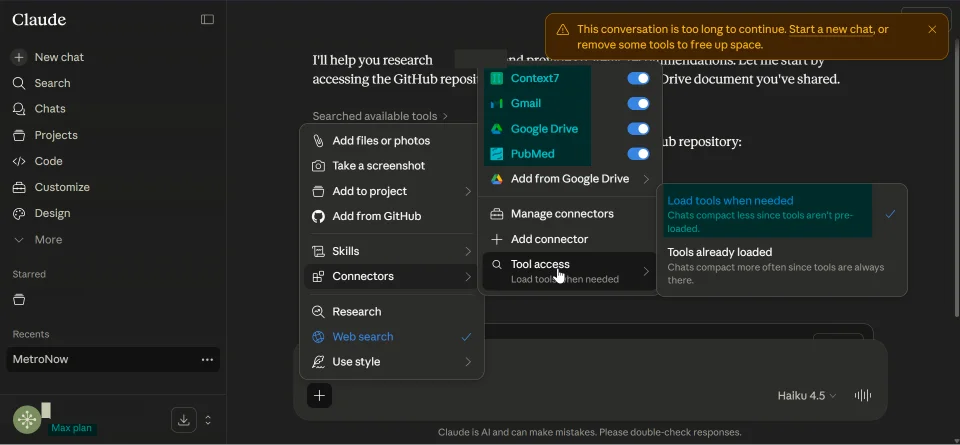Open account menu up-down chevron

pyautogui.click(x=208, y=420)
